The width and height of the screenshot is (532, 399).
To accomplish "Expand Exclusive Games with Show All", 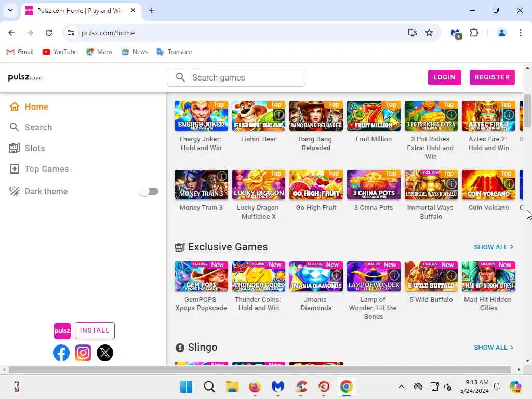I will 494,247.
